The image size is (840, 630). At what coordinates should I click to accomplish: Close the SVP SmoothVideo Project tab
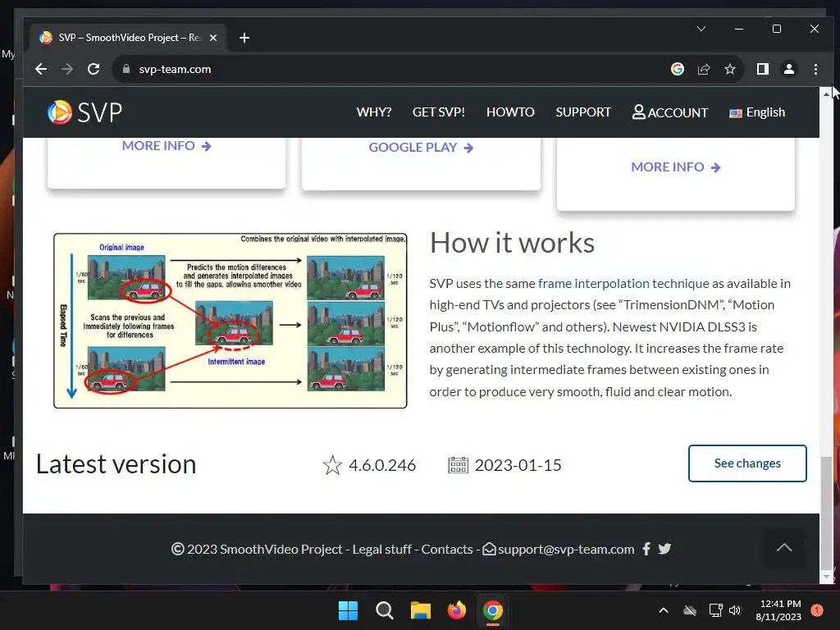pyautogui.click(x=213, y=38)
